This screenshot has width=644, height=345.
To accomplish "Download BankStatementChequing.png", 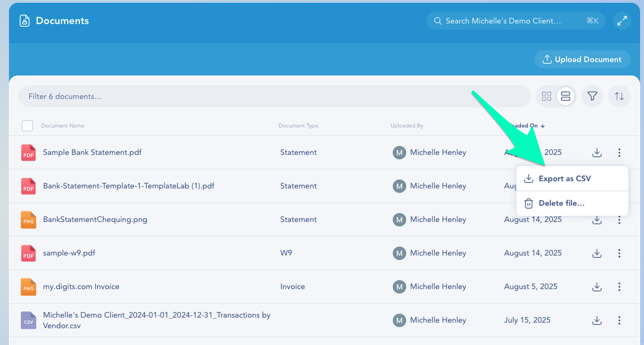I will click(597, 221).
